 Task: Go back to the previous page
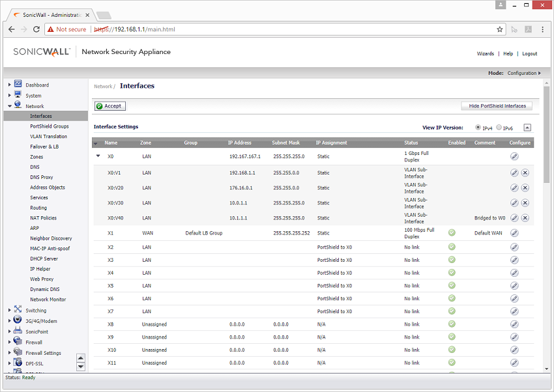pos(12,29)
